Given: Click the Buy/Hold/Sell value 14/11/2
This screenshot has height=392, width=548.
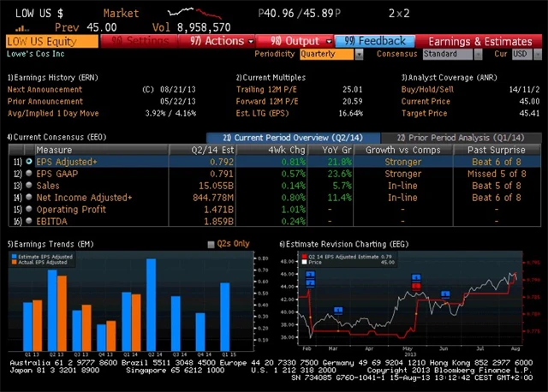Looking at the screenshot, I should [x=524, y=89].
